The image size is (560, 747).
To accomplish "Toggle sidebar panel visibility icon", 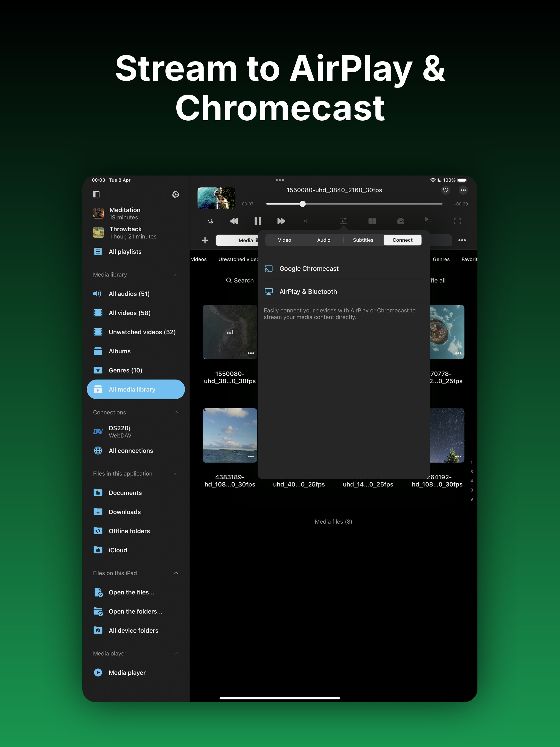I will click(96, 194).
